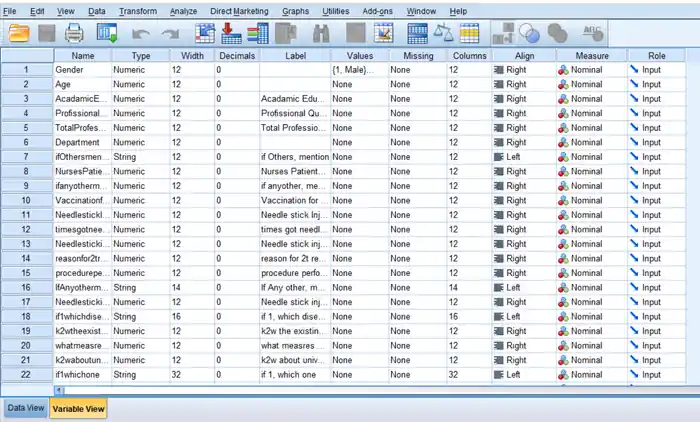Click the Redo arrow icon
Image resolution: width=700 pixels, height=422 pixels.
[171, 34]
